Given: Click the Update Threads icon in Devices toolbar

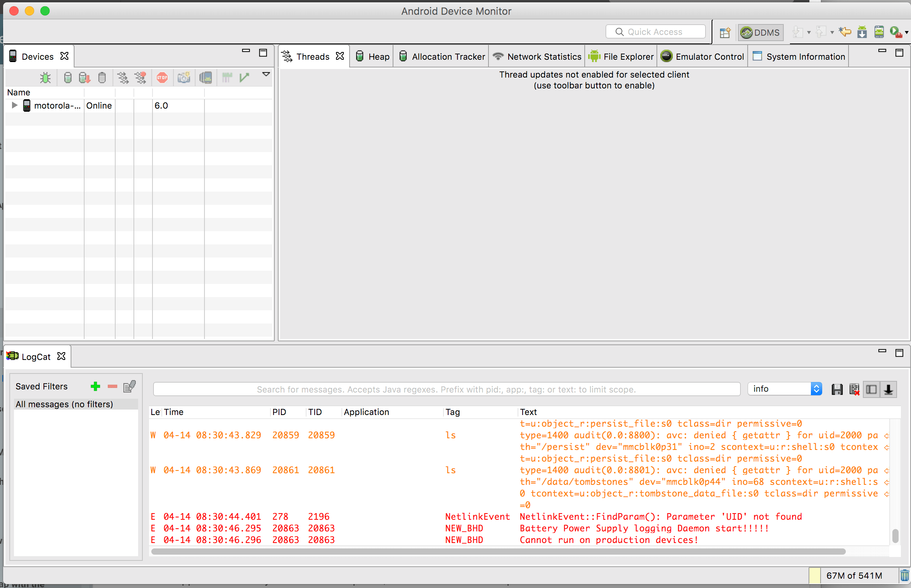Looking at the screenshot, I should 123,78.
